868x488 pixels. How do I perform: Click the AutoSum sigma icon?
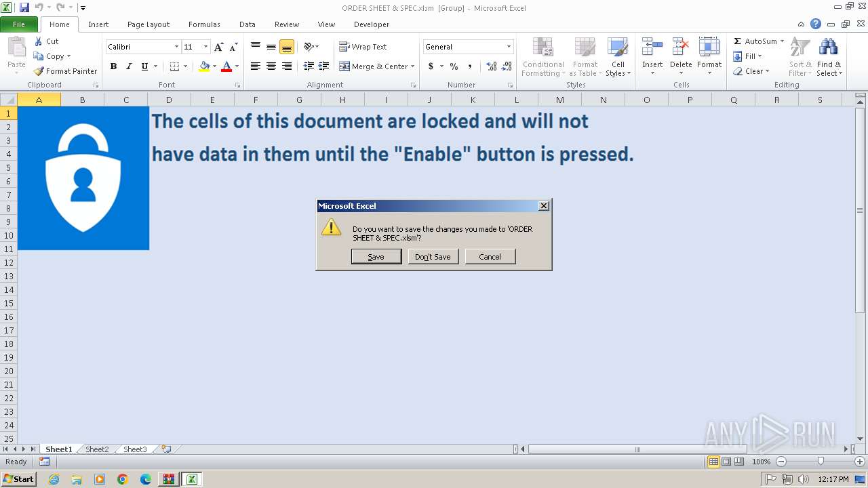737,41
